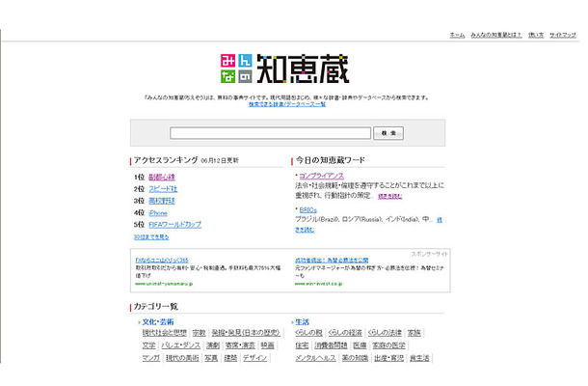The width and height of the screenshot is (588, 386).
Task: Click the www.win-invest.co.jp sponsor URL
Action: click(319, 284)
